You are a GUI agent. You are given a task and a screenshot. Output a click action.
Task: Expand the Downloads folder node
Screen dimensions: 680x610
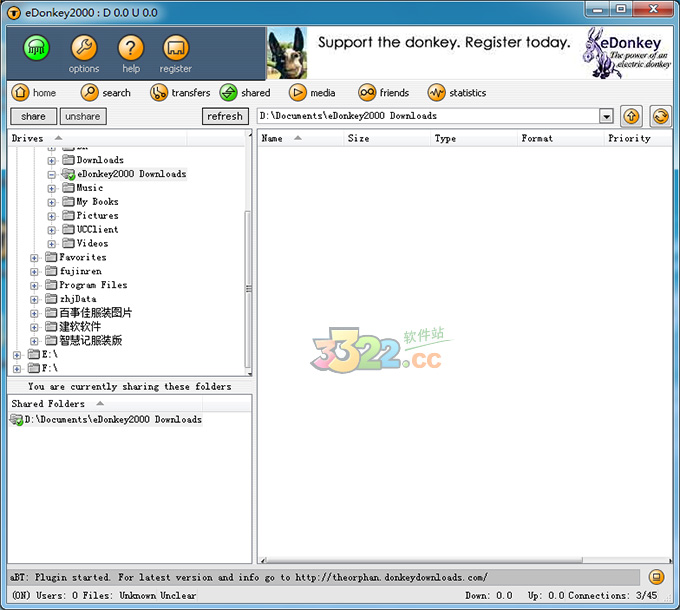point(52,161)
